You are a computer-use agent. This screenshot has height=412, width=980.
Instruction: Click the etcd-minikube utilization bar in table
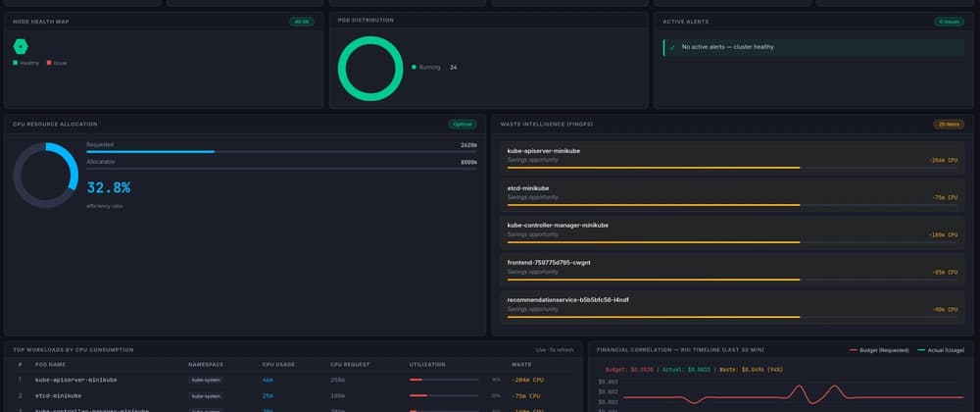click(x=444, y=395)
